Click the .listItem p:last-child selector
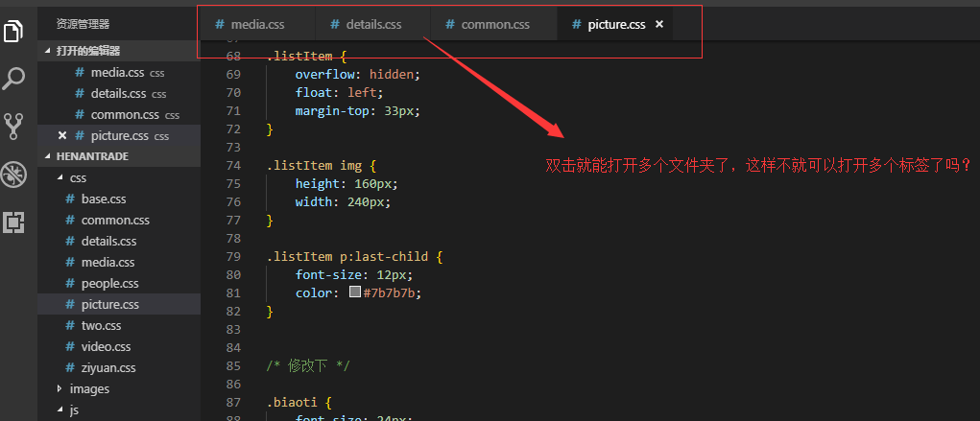 [347, 257]
